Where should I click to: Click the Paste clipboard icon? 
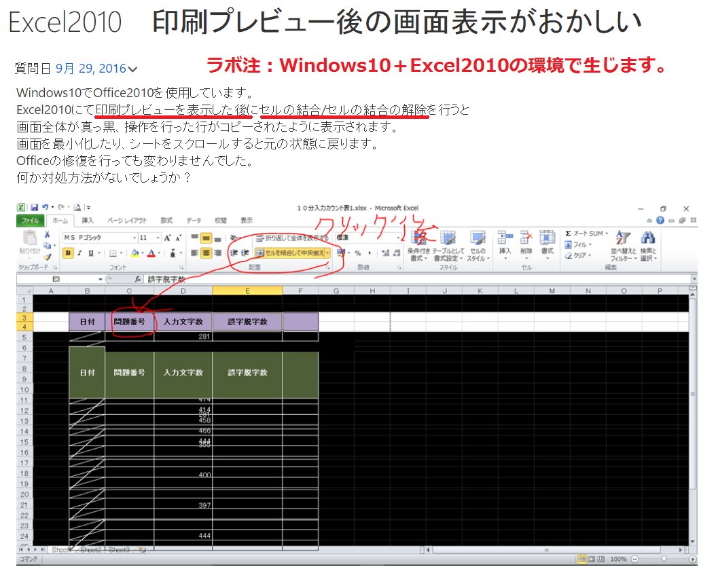(30, 238)
